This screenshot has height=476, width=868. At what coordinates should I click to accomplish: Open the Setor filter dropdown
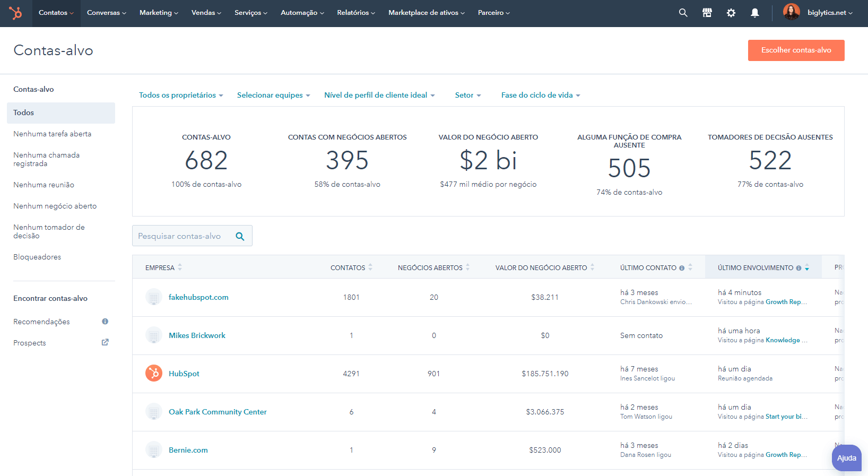point(467,96)
